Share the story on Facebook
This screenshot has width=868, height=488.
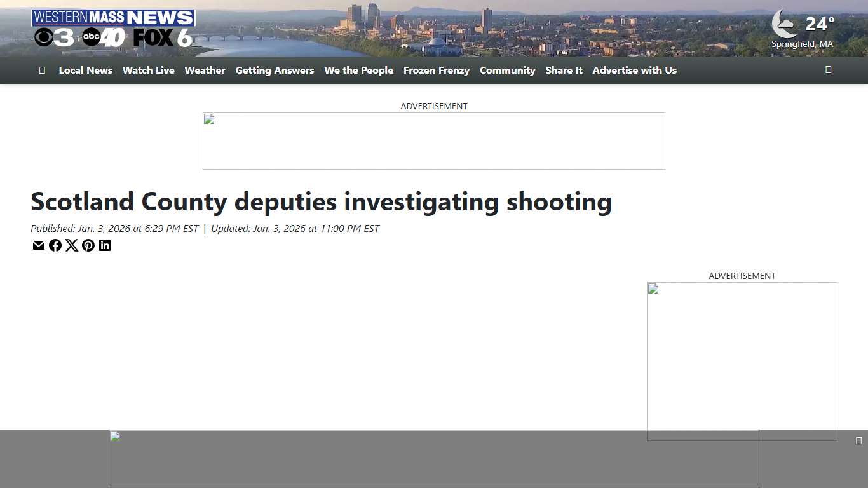pos(55,245)
